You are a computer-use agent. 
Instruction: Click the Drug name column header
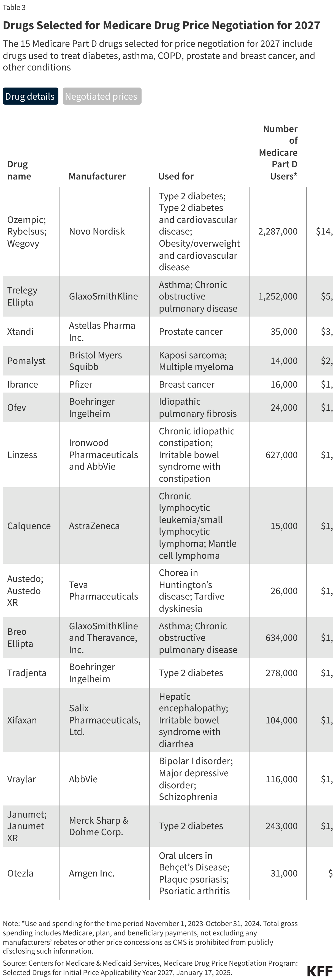18,170
